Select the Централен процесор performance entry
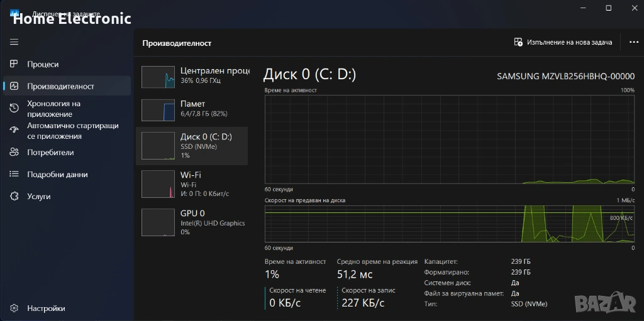Screen dimensions: 644x321 pos(192,77)
